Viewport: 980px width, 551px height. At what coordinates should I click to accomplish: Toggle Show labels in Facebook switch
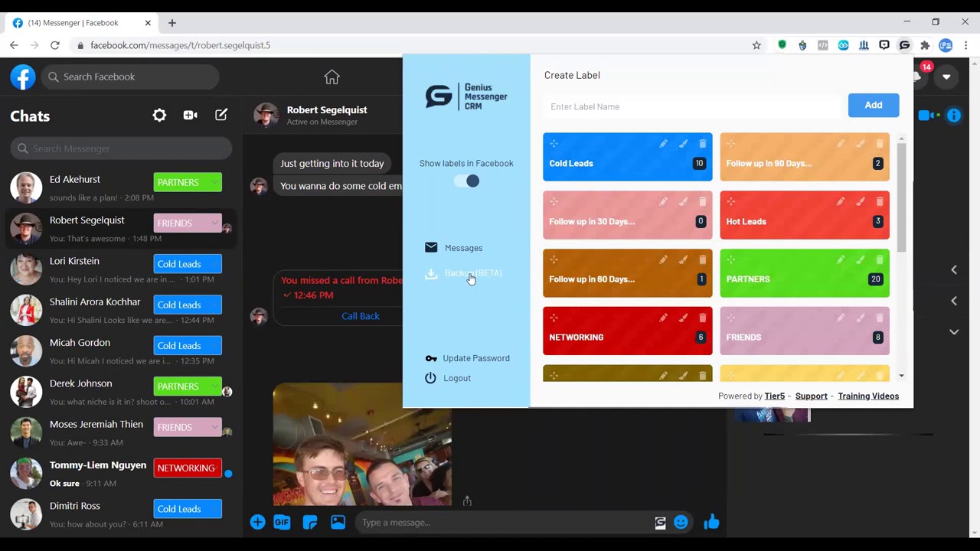coord(466,181)
